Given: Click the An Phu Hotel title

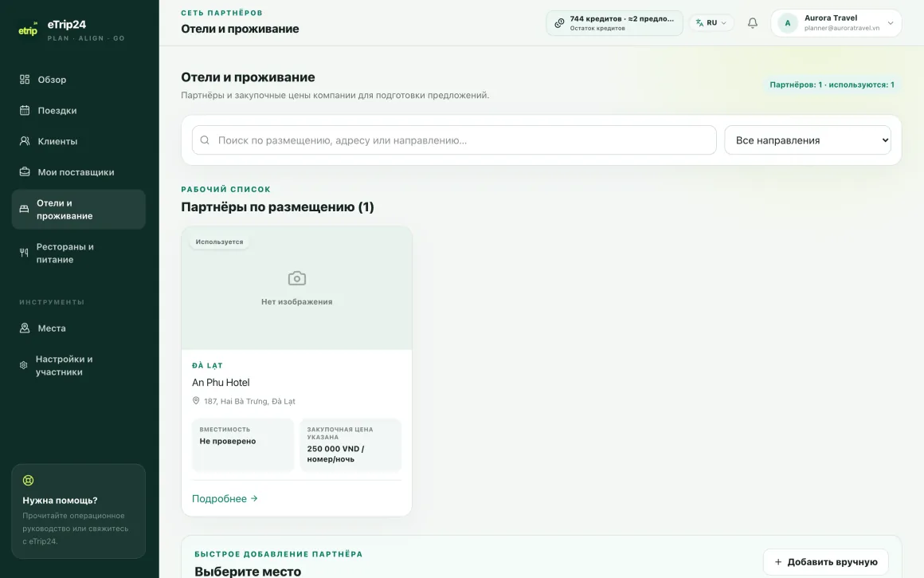Looking at the screenshot, I should 221,382.
